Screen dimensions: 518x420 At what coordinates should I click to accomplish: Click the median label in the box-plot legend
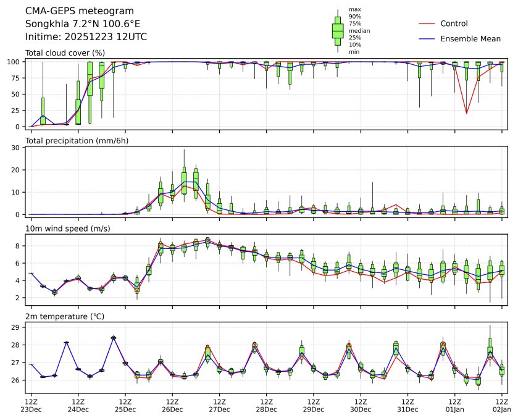[357, 30]
